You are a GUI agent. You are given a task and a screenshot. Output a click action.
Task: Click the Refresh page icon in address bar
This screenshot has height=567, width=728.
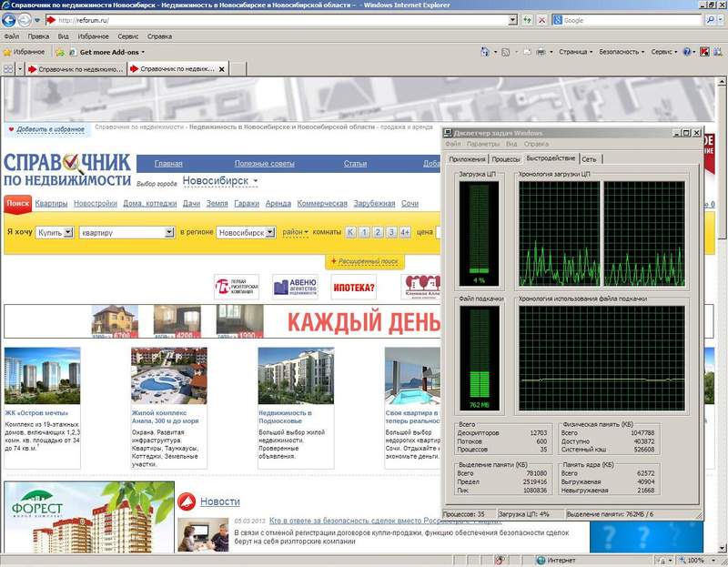click(x=529, y=19)
